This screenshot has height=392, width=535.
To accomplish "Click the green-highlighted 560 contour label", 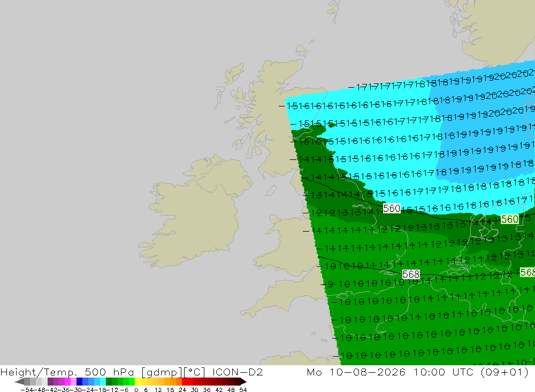I will tap(510, 219).
